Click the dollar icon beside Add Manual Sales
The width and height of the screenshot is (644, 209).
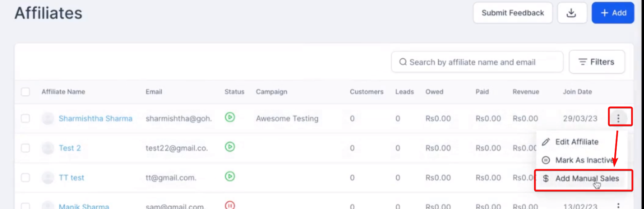point(546,178)
